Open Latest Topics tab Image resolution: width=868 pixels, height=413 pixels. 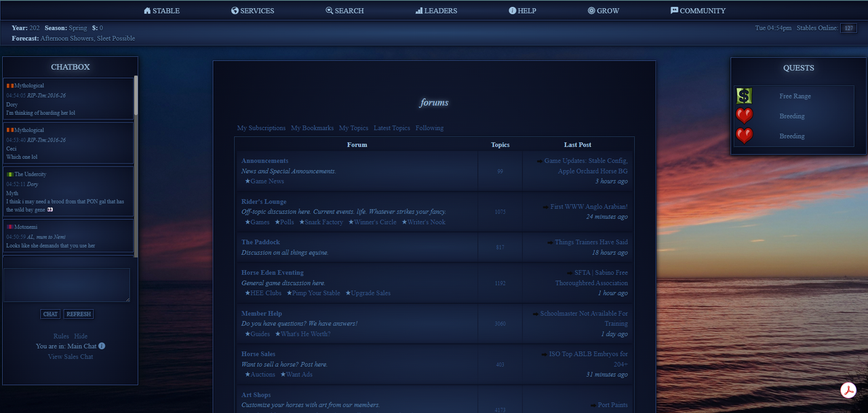392,128
